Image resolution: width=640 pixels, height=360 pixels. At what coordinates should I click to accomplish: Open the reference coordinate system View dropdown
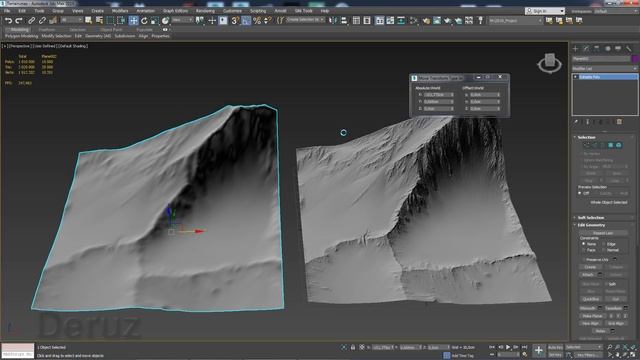pos(182,20)
